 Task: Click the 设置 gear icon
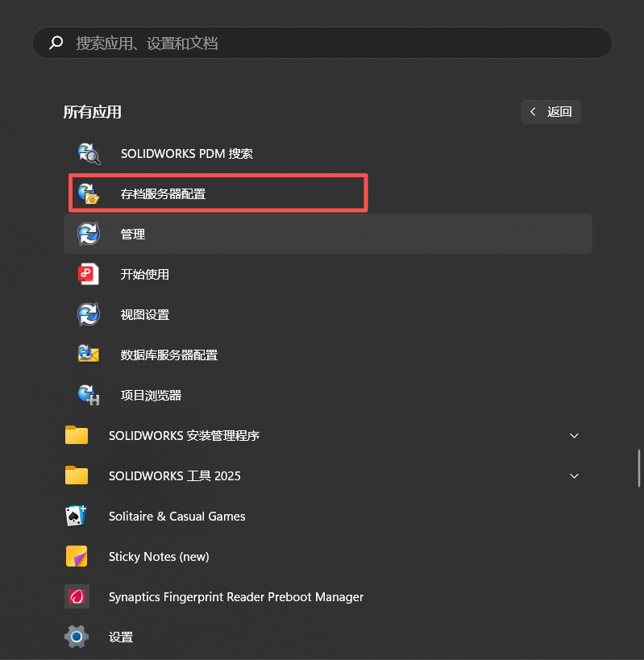pyautogui.click(x=77, y=637)
